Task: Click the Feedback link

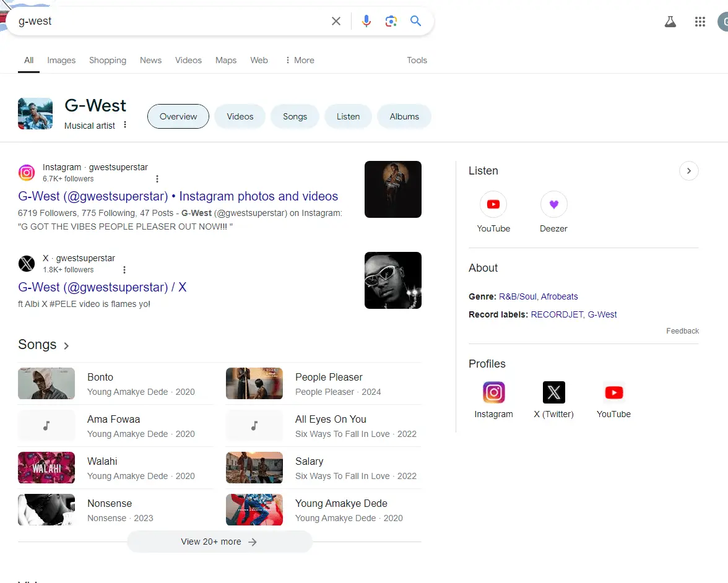Action: pyautogui.click(x=682, y=331)
